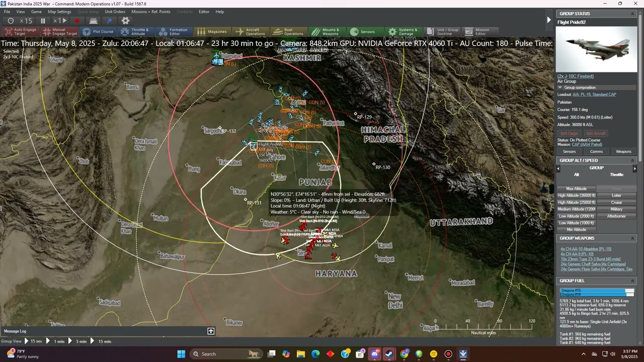Screen dimensions: 644x362
Task: Open Boat Operations
Action: [288, 32]
